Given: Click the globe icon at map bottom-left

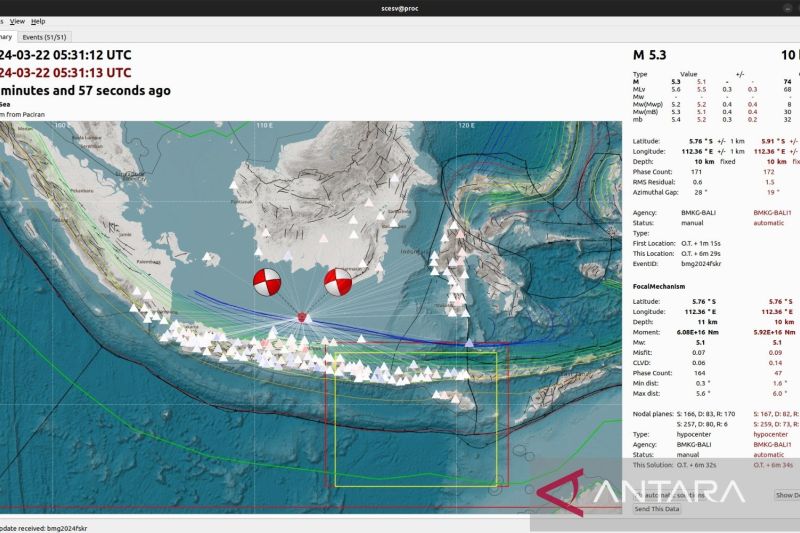Looking at the screenshot, I should (x=10, y=500).
